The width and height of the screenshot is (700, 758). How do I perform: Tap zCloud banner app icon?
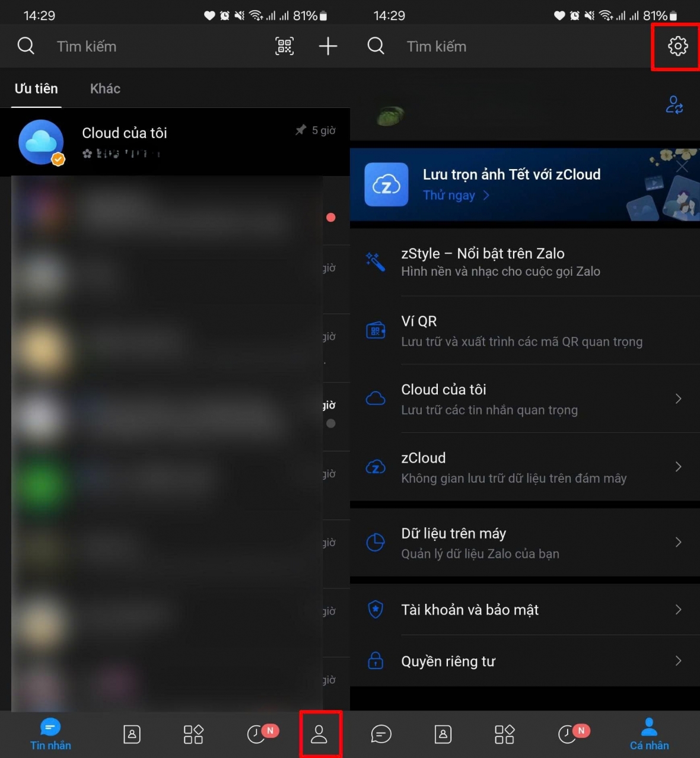click(x=386, y=184)
